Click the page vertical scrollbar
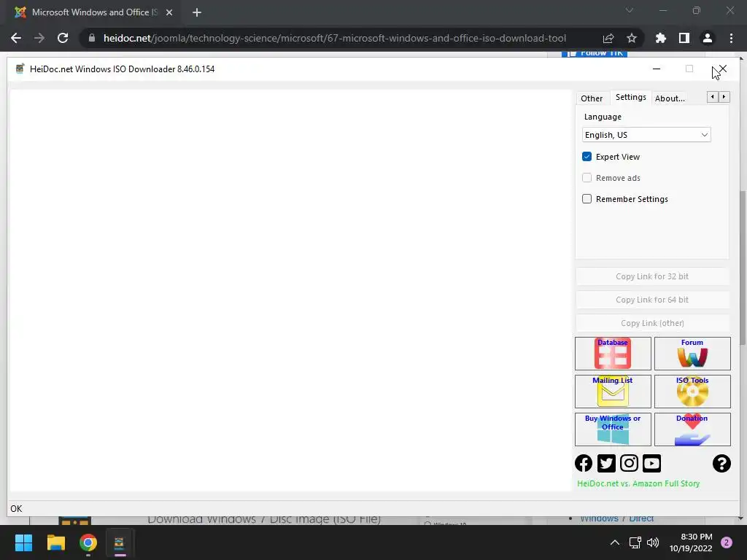 pyautogui.click(x=743, y=267)
